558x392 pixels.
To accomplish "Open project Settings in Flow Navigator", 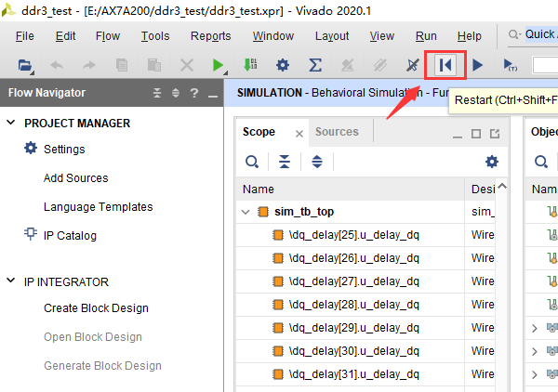I will tap(64, 150).
